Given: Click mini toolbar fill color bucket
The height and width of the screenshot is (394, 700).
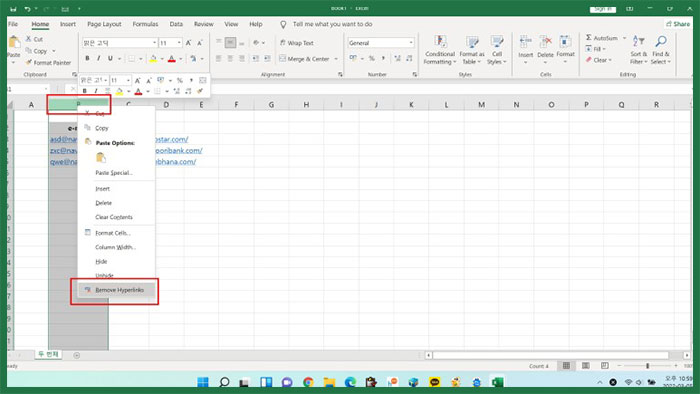Looking at the screenshot, I should coord(119,91).
